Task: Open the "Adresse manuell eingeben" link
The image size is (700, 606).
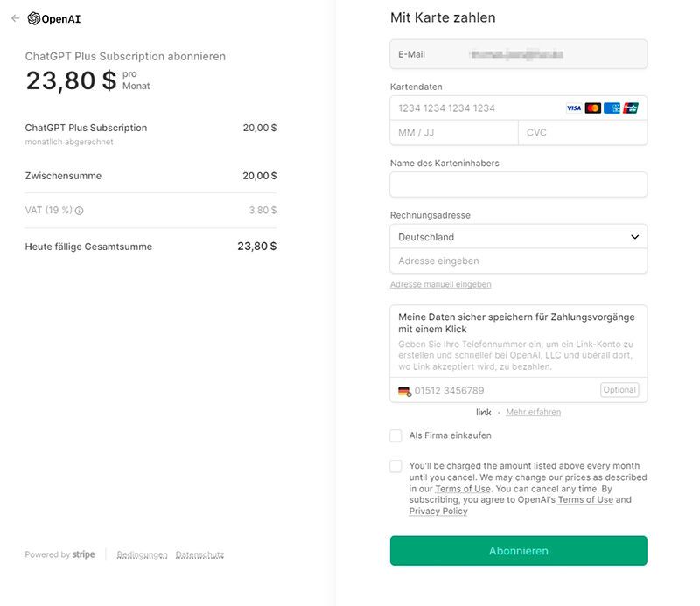Action: tap(441, 284)
